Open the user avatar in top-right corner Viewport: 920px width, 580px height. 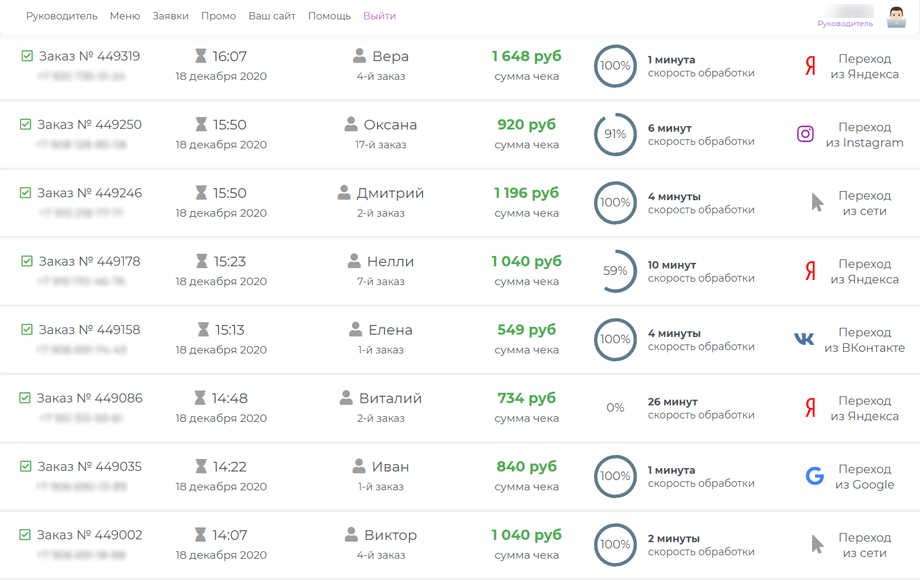click(x=896, y=17)
